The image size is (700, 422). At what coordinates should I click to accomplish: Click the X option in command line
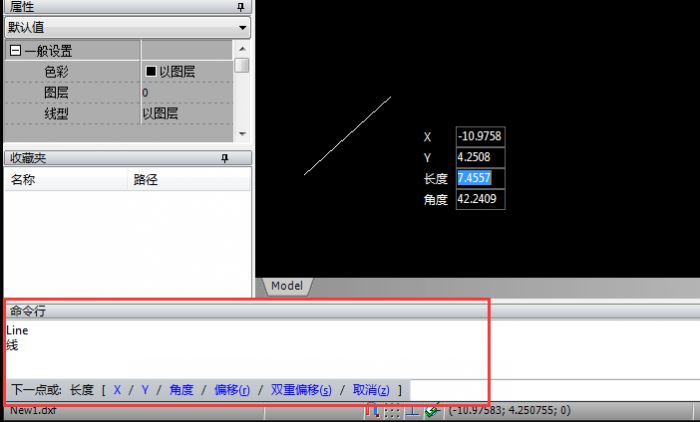point(117,389)
